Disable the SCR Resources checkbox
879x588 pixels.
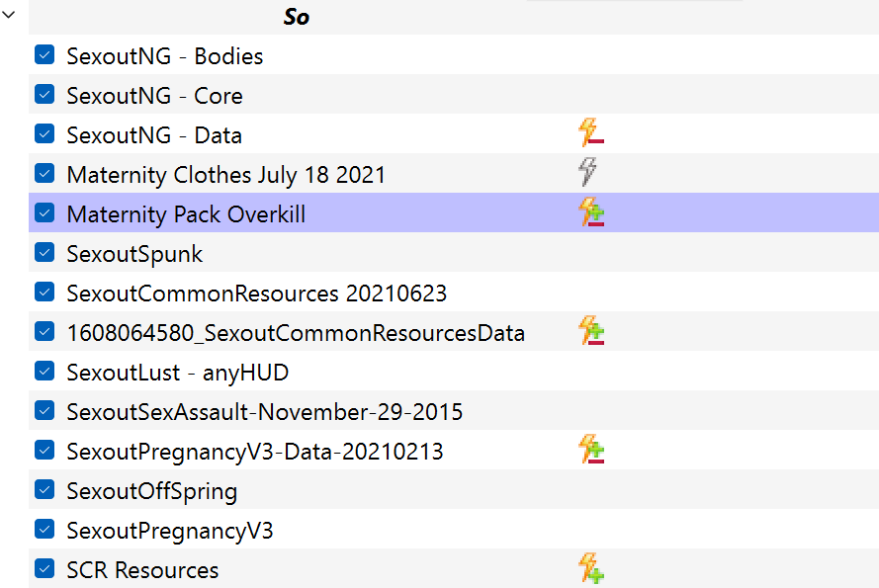pos(44,568)
